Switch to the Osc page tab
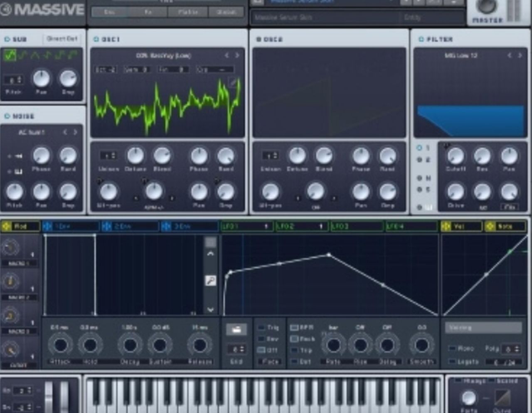The image size is (532, 413). point(110,12)
